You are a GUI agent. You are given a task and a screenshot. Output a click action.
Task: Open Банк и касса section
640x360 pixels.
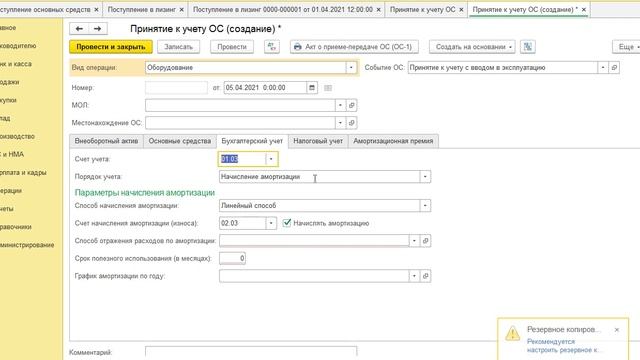pos(16,64)
